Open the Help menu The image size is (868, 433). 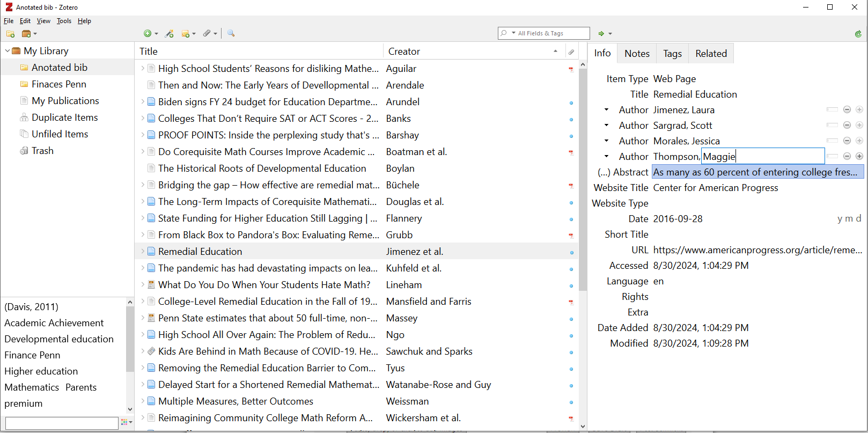[84, 21]
